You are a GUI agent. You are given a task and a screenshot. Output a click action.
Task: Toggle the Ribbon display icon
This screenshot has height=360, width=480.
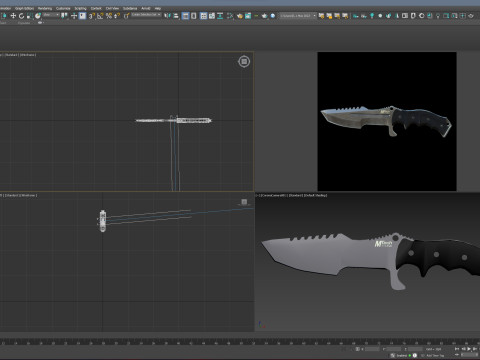click(x=203, y=16)
